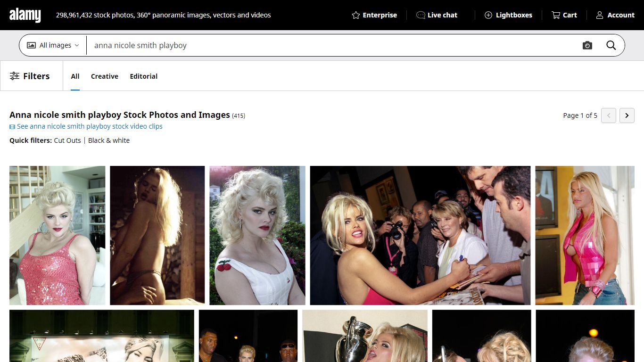Open thumbnail with white cherry-print dress

[257, 235]
